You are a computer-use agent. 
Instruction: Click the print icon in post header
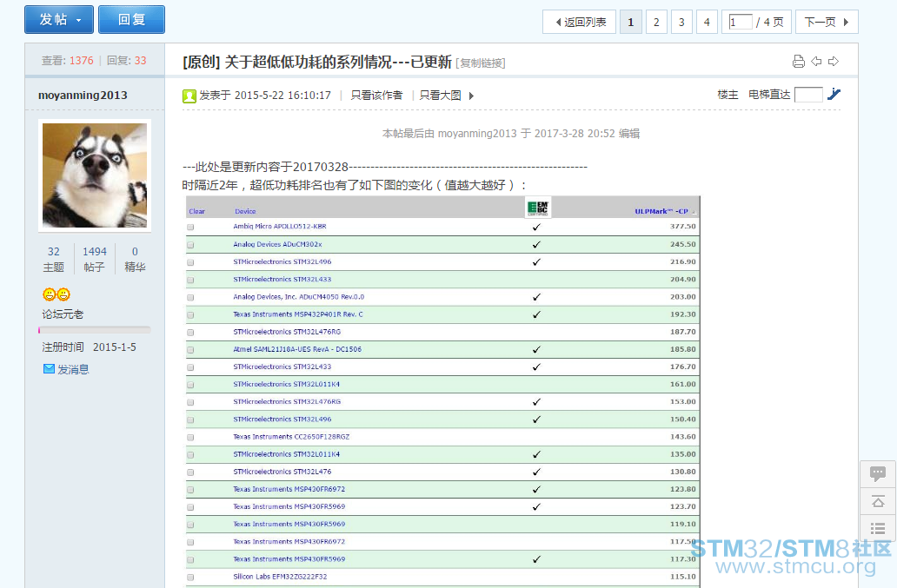799,62
